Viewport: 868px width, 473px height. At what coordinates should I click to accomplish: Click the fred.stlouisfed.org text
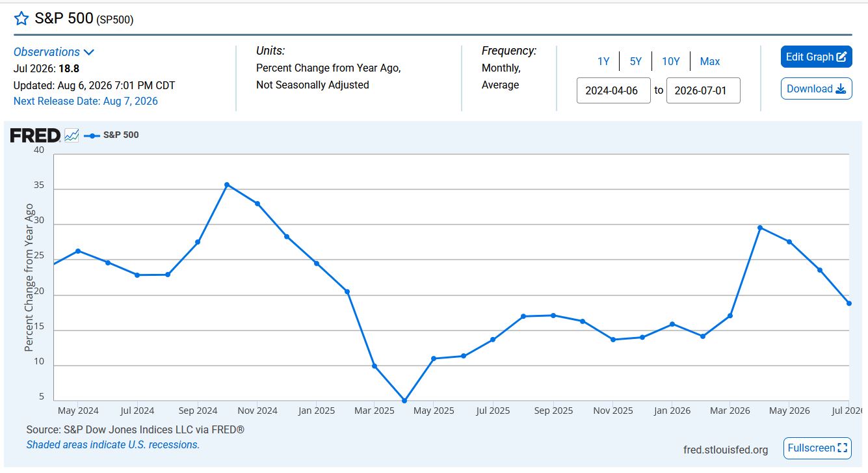726,450
